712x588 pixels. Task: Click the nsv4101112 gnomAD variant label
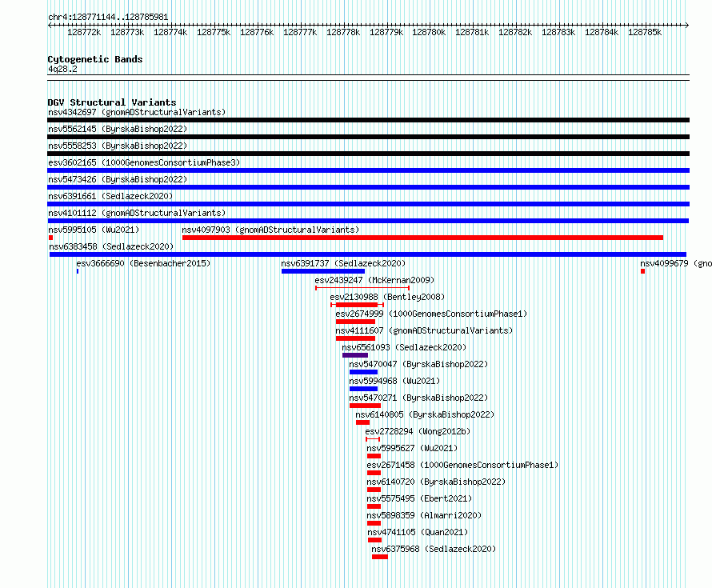click(137, 213)
